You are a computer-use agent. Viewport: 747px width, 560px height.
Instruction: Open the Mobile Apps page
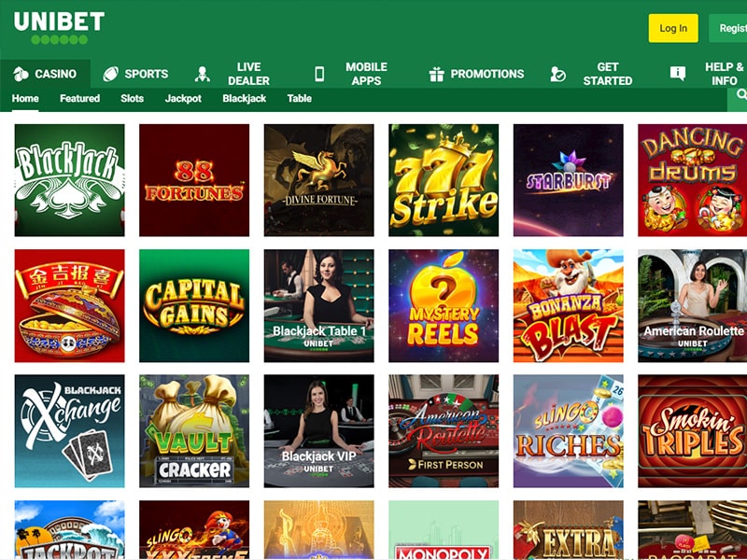[x=351, y=74]
